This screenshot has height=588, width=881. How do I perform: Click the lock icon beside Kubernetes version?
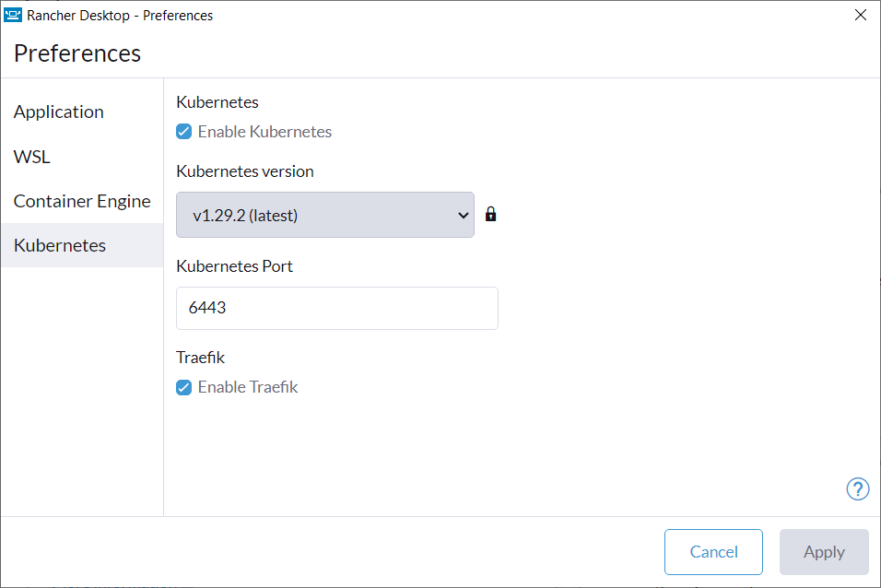490,214
